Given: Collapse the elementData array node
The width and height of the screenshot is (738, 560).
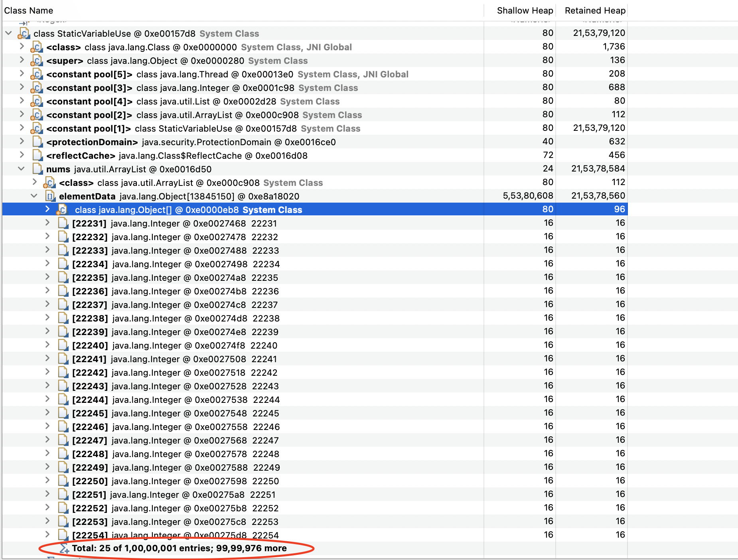Looking at the screenshot, I should click(x=34, y=196).
